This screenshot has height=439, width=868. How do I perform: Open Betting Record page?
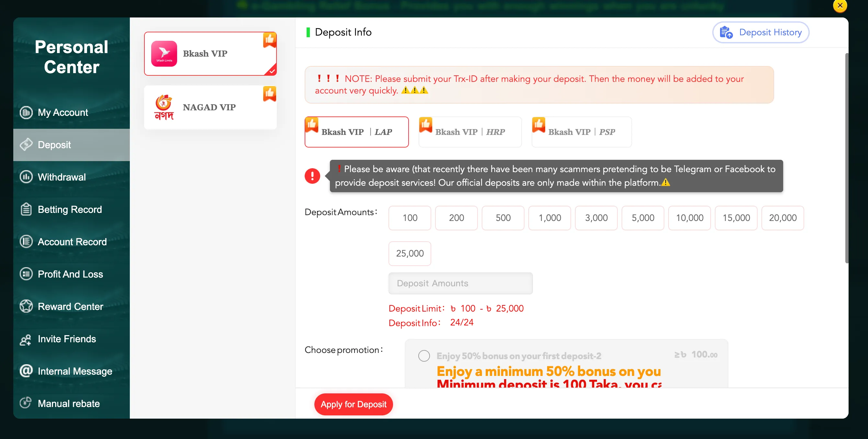point(72,209)
